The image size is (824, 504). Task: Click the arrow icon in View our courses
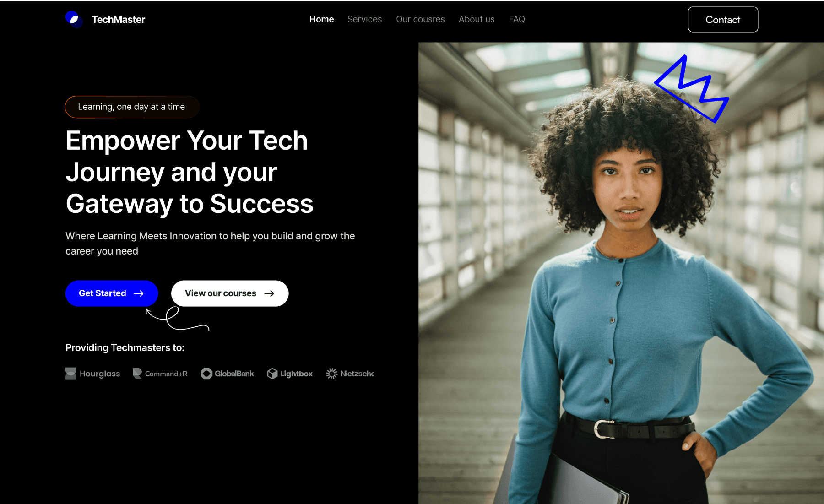pos(269,293)
